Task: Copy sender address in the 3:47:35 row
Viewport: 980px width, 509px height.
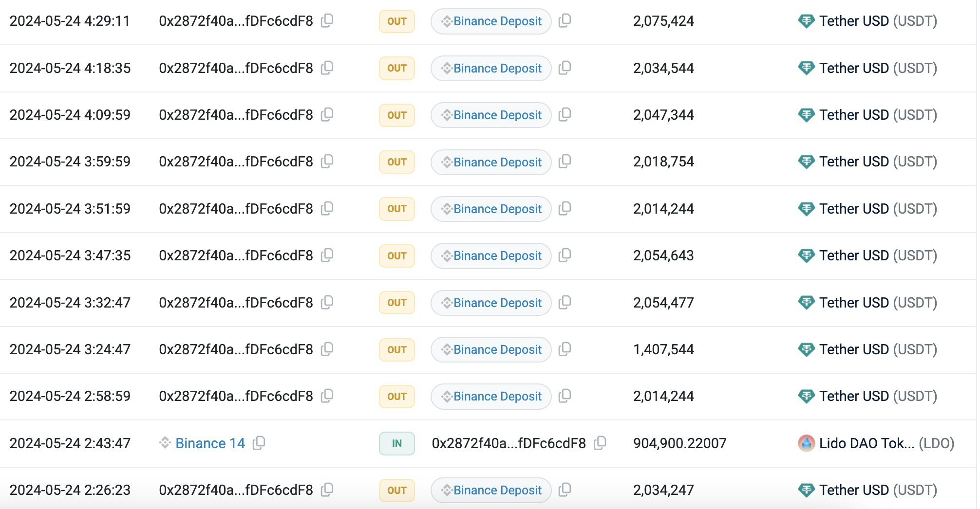Action: pos(327,255)
